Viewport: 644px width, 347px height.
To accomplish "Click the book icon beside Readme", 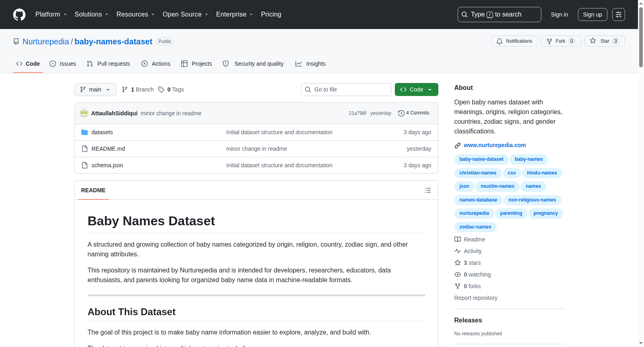I will (x=458, y=239).
